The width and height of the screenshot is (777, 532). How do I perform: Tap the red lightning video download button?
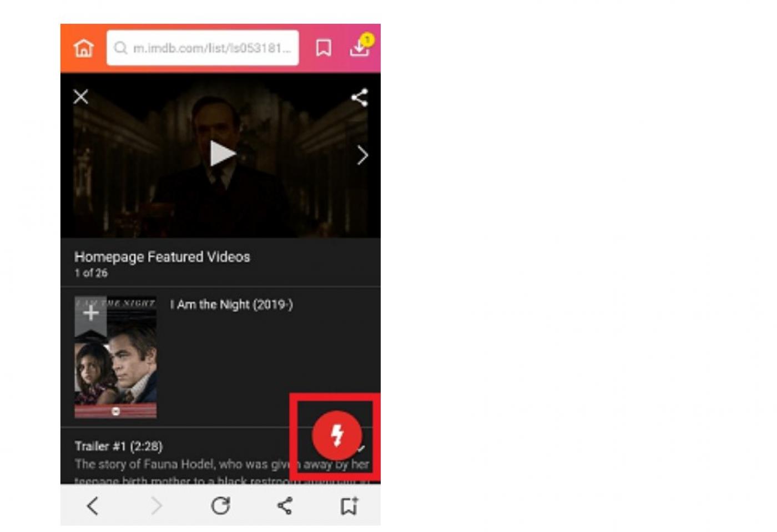tap(336, 436)
